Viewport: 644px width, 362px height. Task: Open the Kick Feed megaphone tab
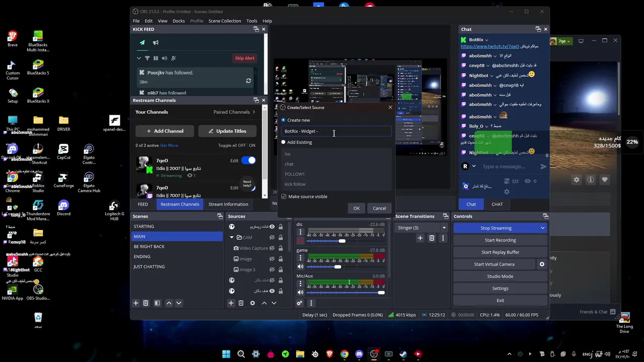(155, 43)
